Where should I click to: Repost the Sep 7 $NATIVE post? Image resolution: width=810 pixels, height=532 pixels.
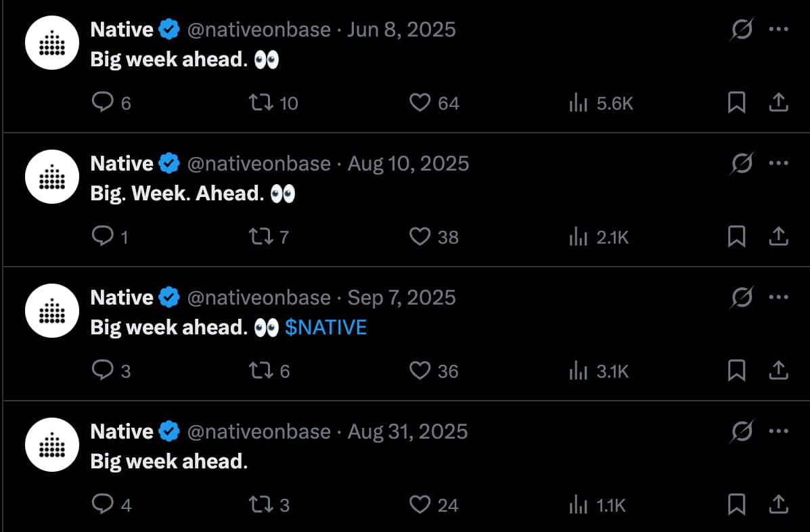pyautogui.click(x=261, y=371)
